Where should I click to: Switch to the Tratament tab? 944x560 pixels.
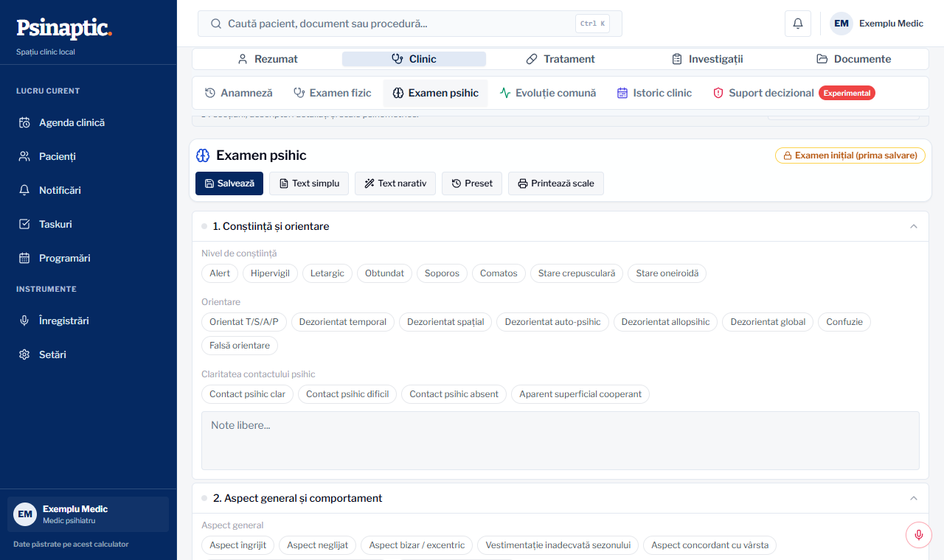tap(560, 59)
